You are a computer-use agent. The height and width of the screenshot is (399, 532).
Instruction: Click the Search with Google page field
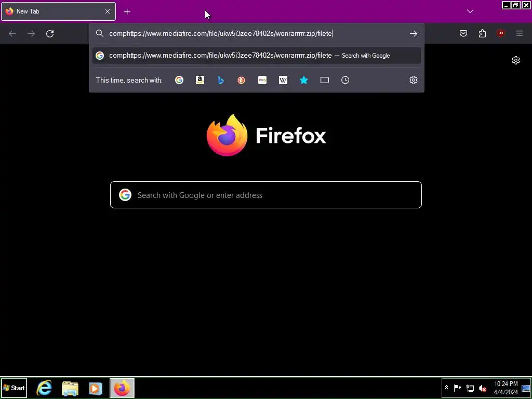(265, 195)
